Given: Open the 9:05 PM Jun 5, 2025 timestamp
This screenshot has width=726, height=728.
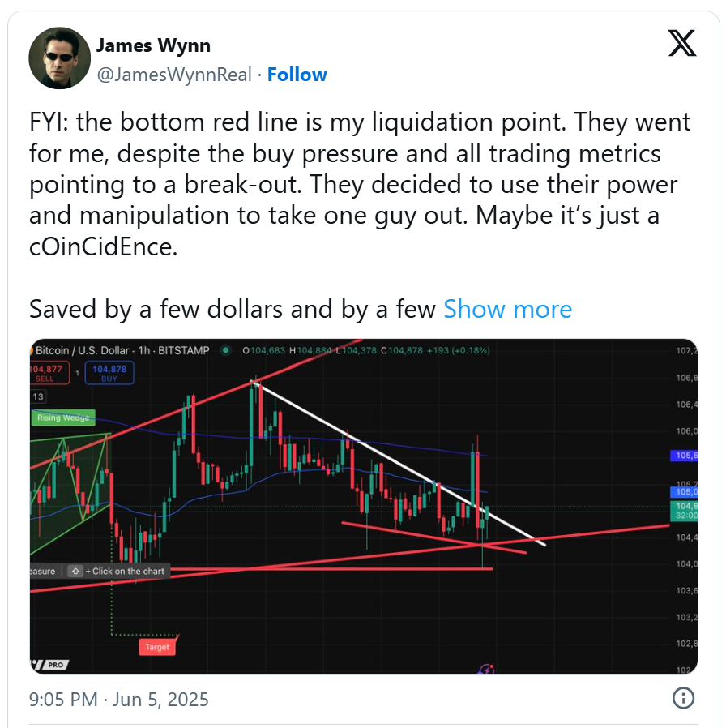Looking at the screenshot, I should (x=119, y=699).
